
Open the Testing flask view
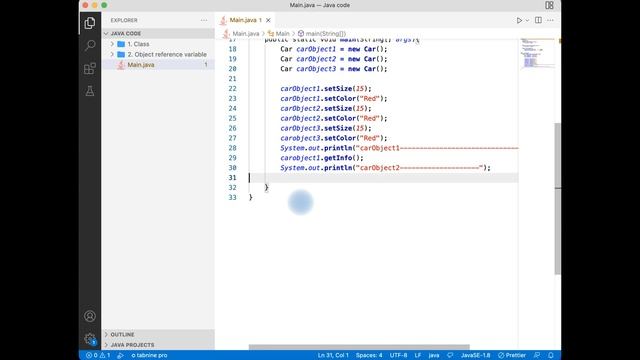pos(90,91)
